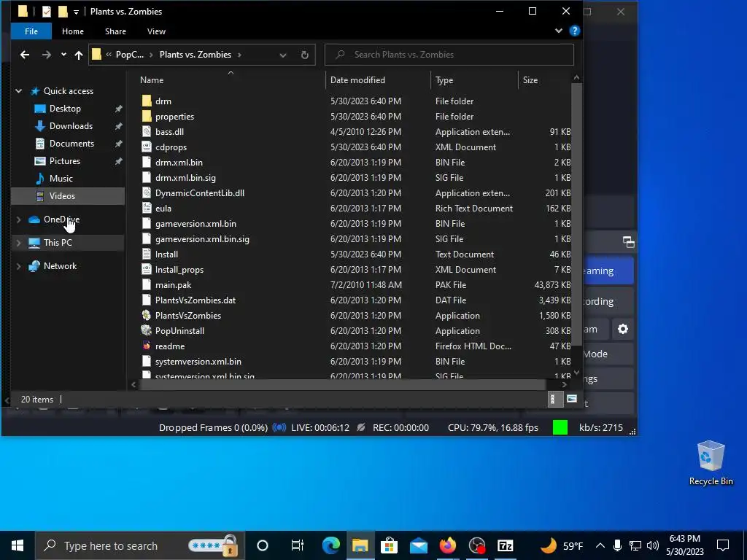747x560 pixels.
Task: Open Microsoft Edge from taskbar
Action: pos(330,545)
